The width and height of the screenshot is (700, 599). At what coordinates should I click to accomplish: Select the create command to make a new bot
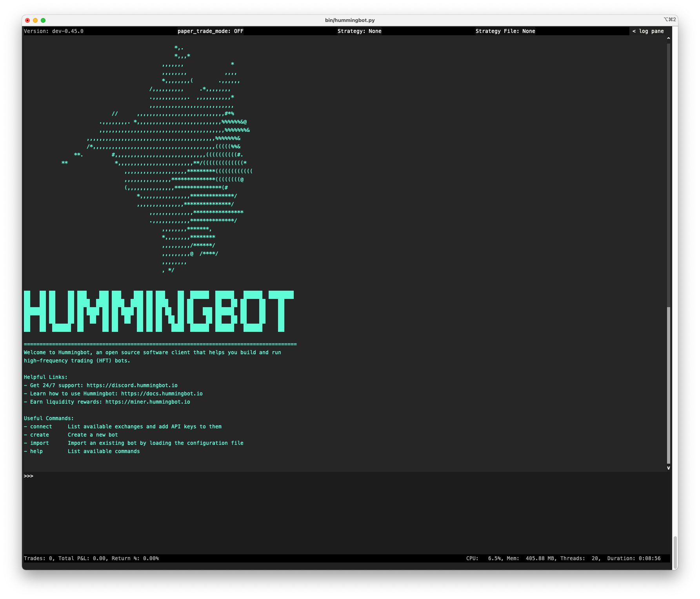39,435
